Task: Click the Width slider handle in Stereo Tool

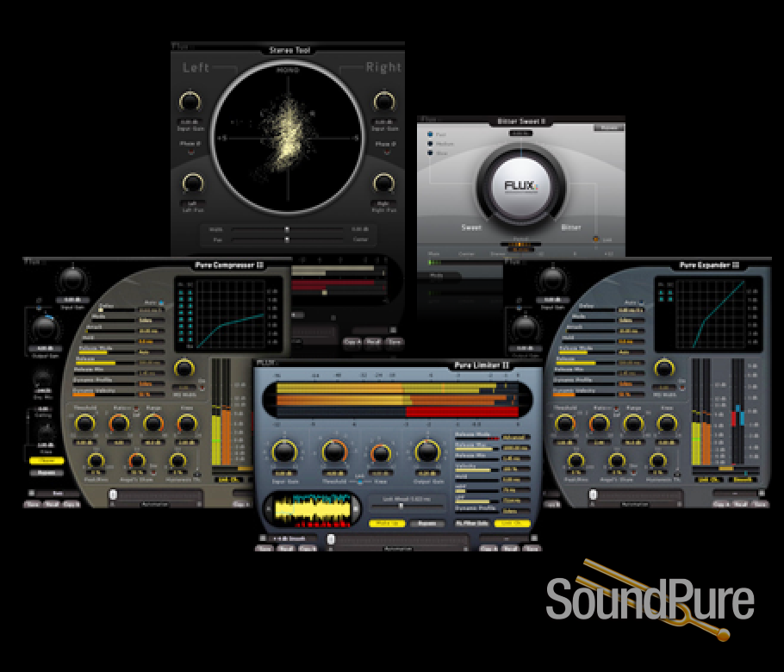Action: [287, 229]
